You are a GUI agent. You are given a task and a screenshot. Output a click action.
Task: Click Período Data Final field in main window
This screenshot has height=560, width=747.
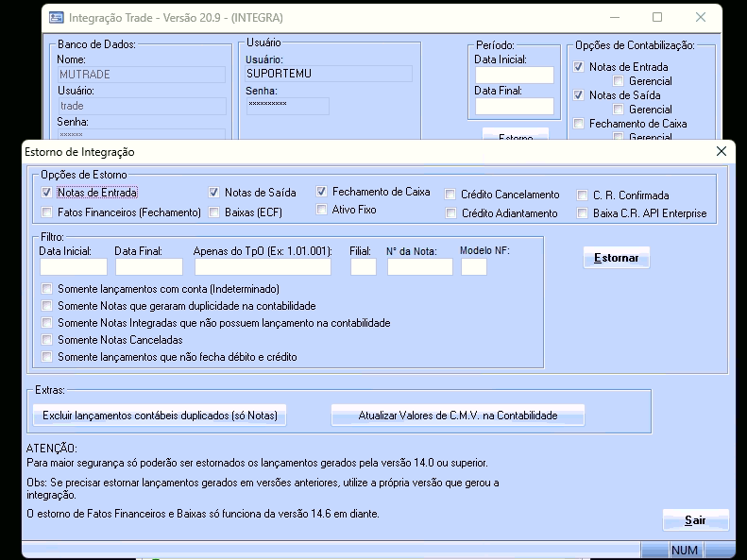(x=515, y=106)
